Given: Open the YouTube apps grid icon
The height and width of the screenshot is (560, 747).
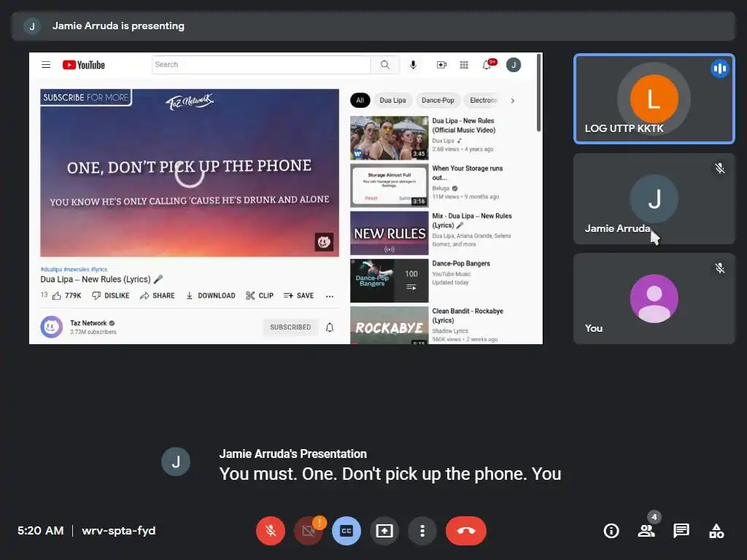Looking at the screenshot, I should click(x=464, y=65).
